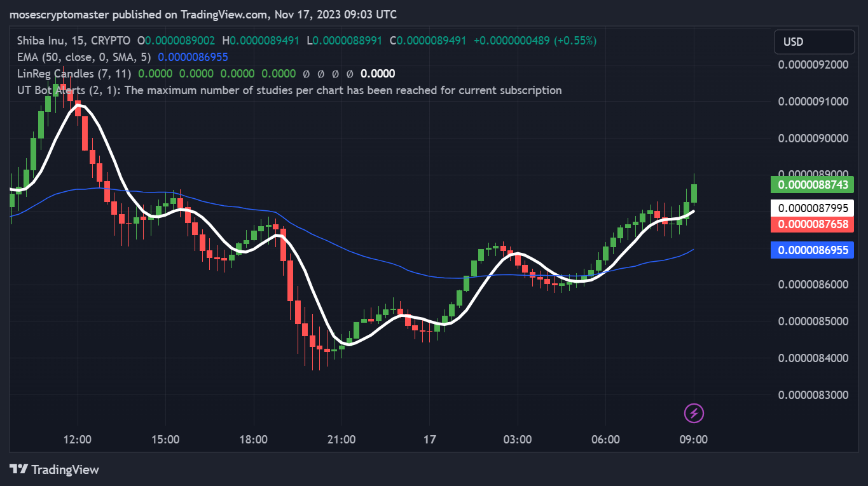Click the 0.0000086000 price axis level
The width and height of the screenshot is (868, 486).
tap(813, 284)
